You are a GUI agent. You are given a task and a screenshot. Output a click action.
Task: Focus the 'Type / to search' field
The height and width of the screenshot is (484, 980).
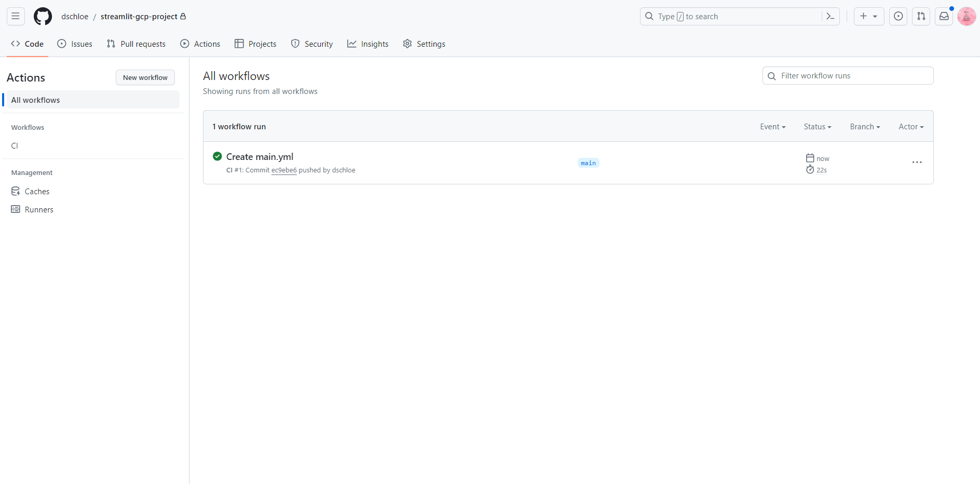pos(740,16)
